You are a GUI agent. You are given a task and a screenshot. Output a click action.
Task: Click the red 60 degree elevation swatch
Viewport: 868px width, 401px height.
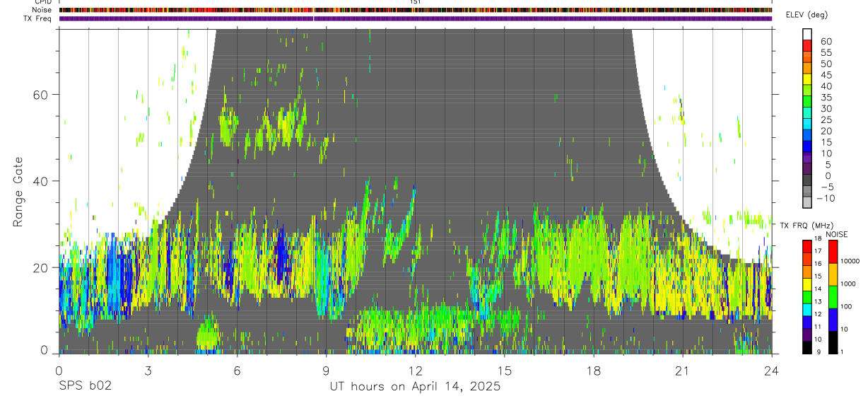point(807,45)
